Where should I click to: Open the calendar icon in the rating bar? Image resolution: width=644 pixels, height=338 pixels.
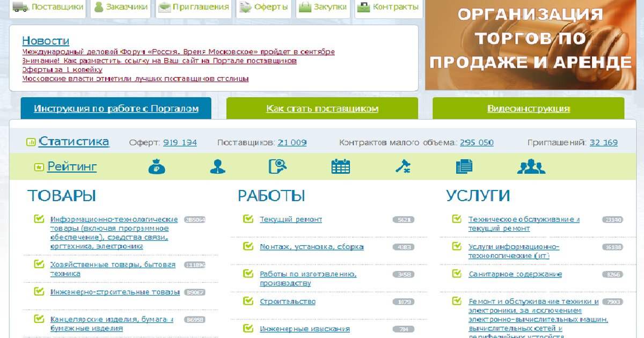click(x=340, y=167)
